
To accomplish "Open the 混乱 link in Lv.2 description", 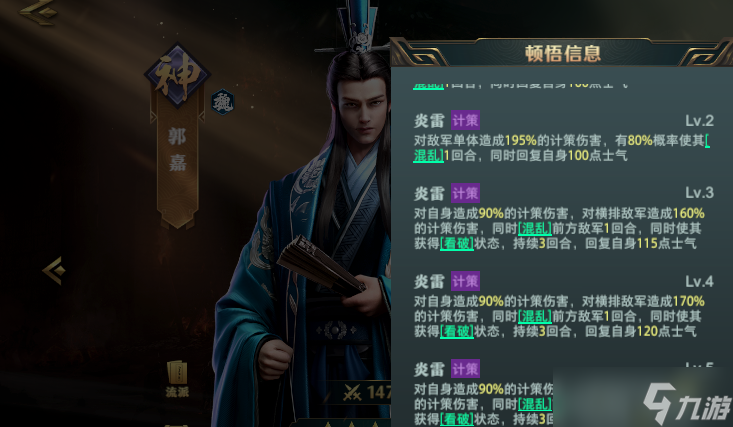I will [x=428, y=155].
